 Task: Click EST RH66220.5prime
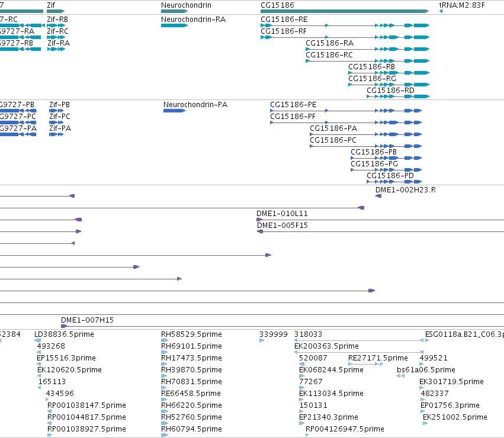[x=191, y=405]
